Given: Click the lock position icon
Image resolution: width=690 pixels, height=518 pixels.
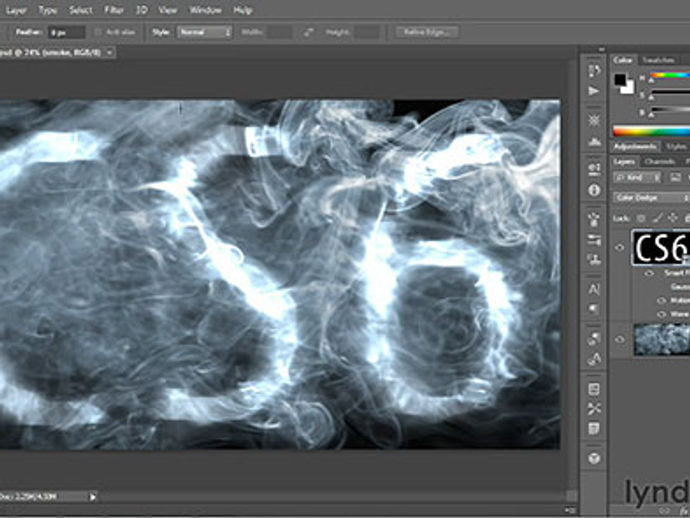Looking at the screenshot, I should click(672, 218).
